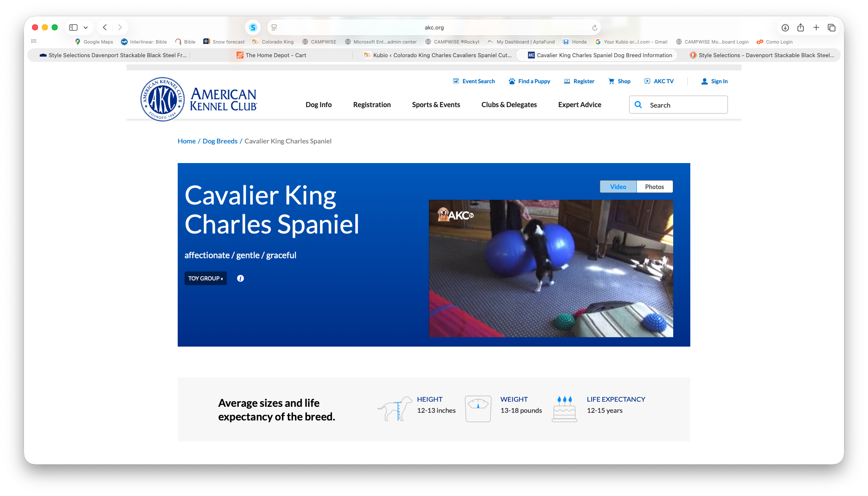Viewport: 868px width, 496px height.
Task: Switch media view to Photos
Action: click(x=654, y=187)
